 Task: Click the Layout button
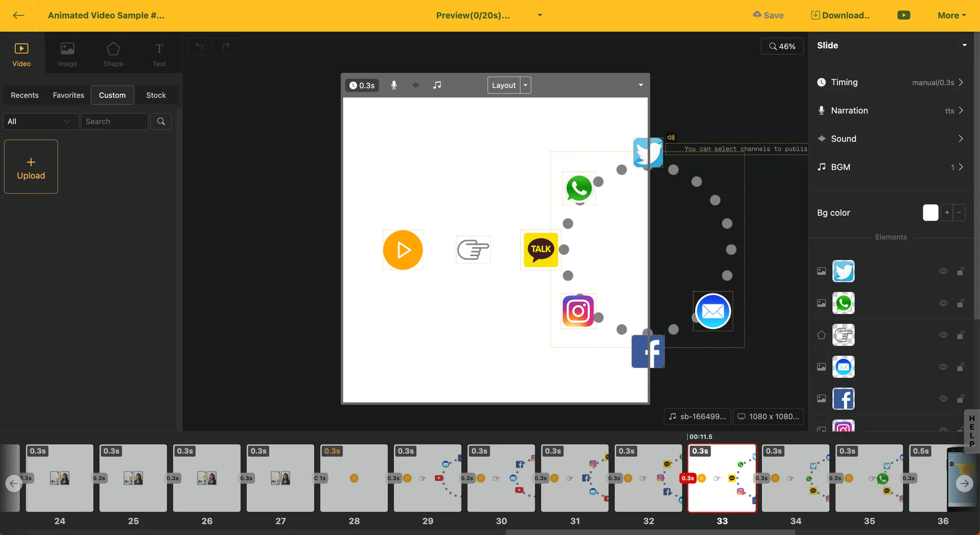[x=504, y=85]
